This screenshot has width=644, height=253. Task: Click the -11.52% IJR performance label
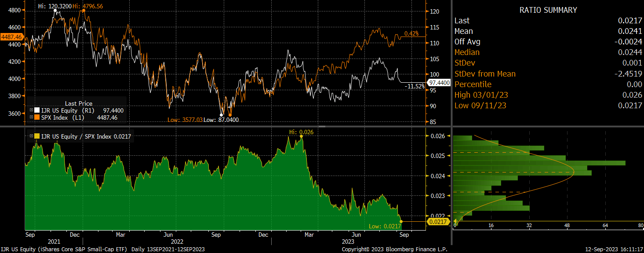[415, 87]
